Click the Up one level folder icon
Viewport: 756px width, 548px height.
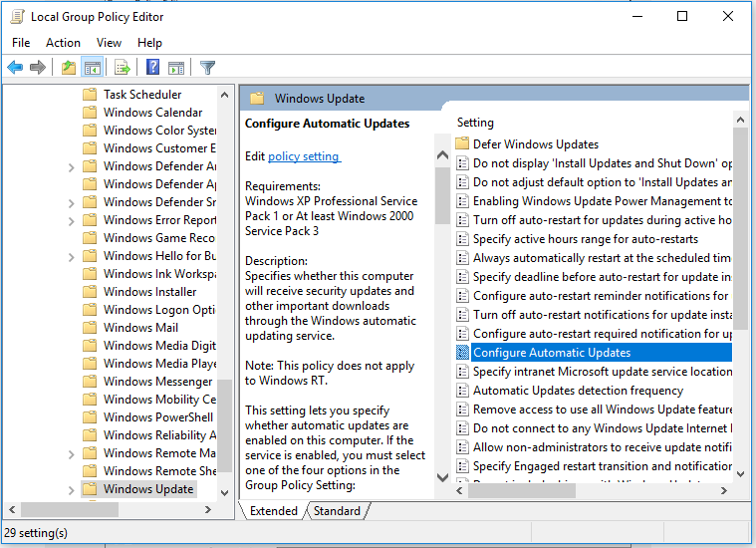click(69, 67)
